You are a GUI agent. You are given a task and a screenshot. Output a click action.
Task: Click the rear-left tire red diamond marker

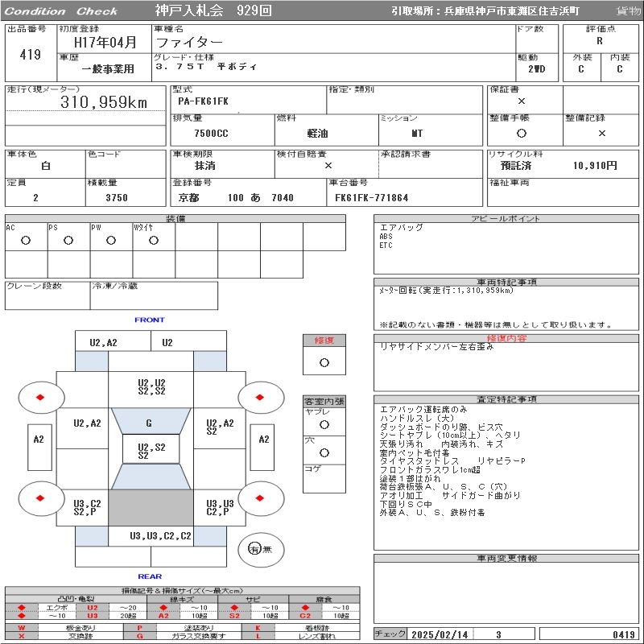tap(40, 498)
